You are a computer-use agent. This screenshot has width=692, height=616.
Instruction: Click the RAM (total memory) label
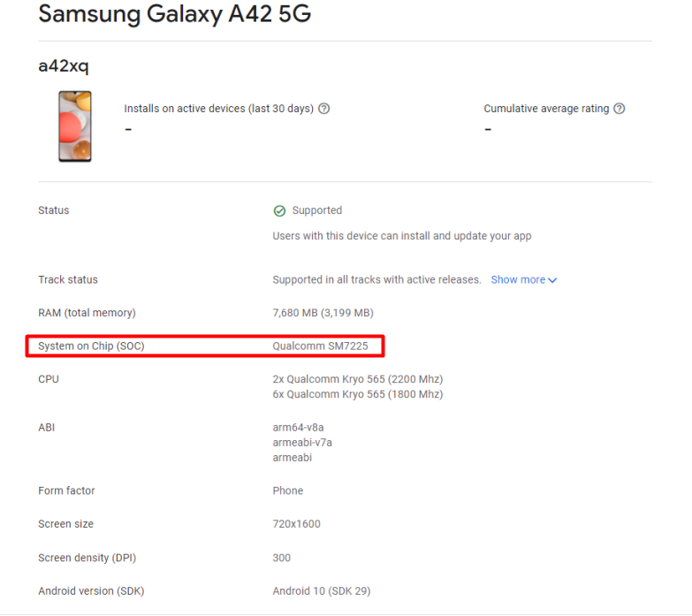point(87,313)
